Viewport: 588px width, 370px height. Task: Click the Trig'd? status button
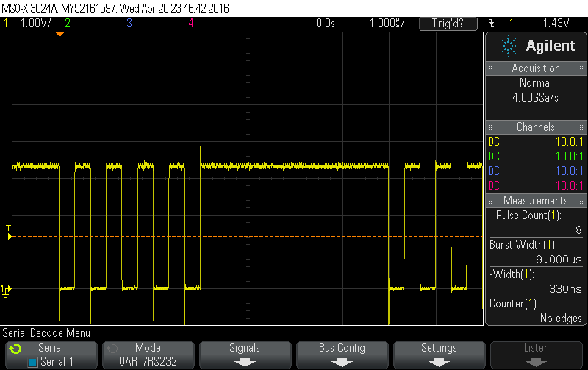448,24
